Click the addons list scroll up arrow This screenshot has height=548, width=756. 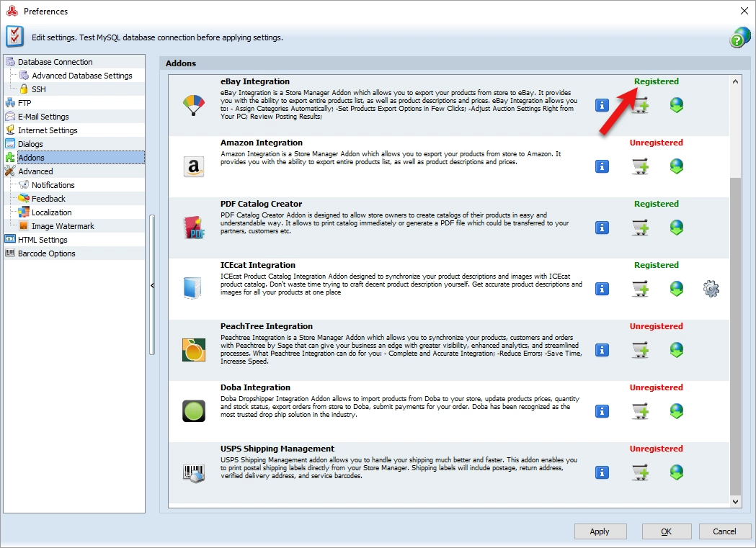pyautogui.click(x=735, y=81)
